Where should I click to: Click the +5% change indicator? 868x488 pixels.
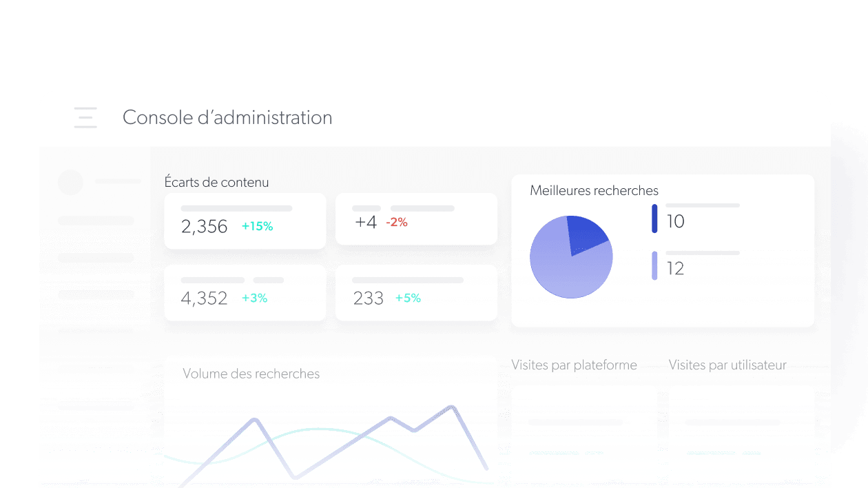click(x=408, y=298)
